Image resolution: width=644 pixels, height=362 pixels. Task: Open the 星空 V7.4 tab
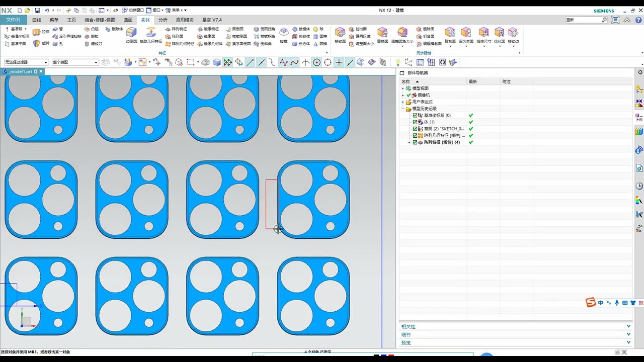point(212,20)
